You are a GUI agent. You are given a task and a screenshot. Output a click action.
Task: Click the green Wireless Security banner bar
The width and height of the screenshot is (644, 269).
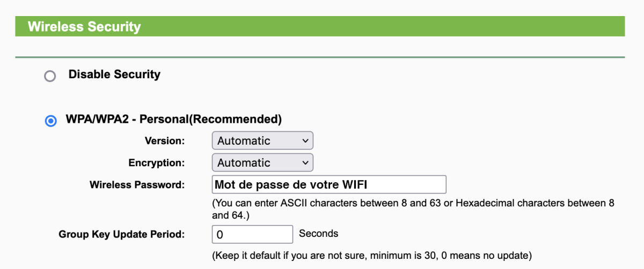click(x=376, y=27)
